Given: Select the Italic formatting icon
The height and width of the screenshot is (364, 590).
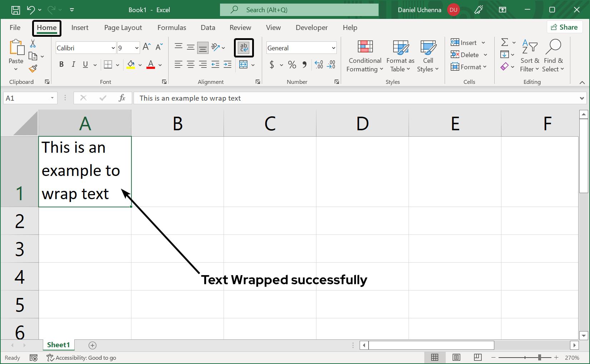Looking at the screenshot, I should (x=73, y=65).
